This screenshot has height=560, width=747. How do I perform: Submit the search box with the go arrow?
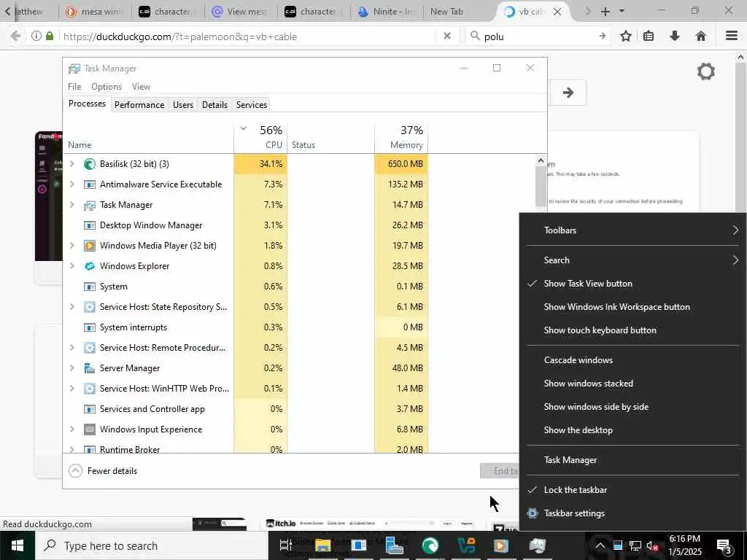[602, 36]
